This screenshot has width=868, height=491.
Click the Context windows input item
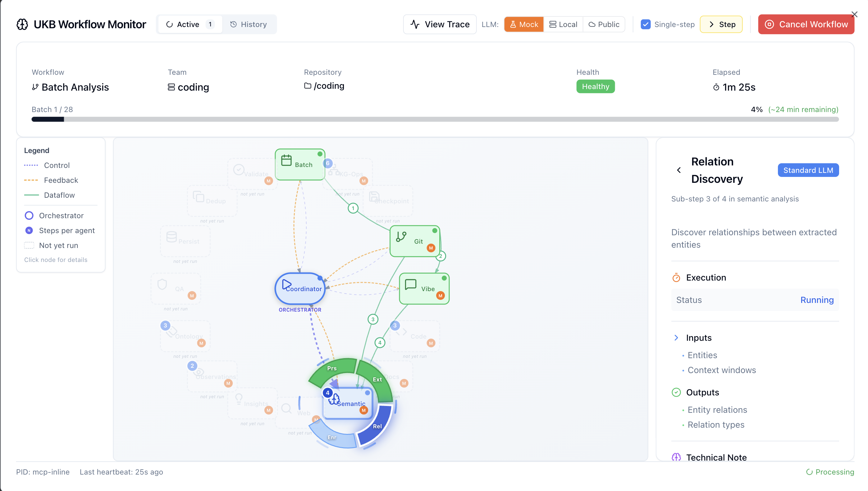722,370
